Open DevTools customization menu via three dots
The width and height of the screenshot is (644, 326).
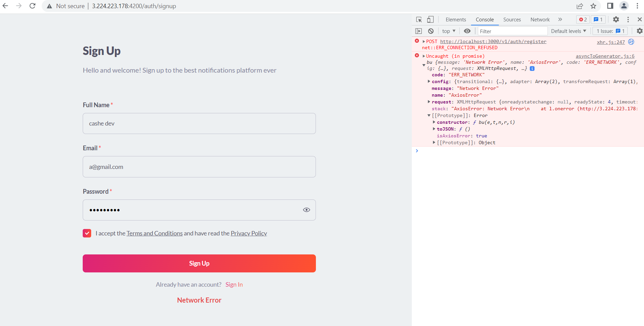pyautogui.click(x=628, y=19)
